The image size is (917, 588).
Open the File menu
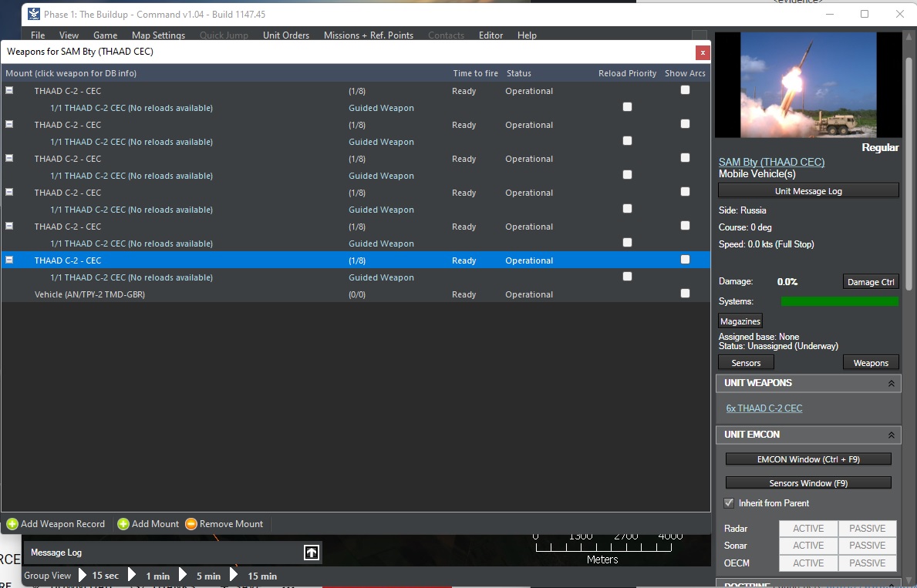point(38,35)
